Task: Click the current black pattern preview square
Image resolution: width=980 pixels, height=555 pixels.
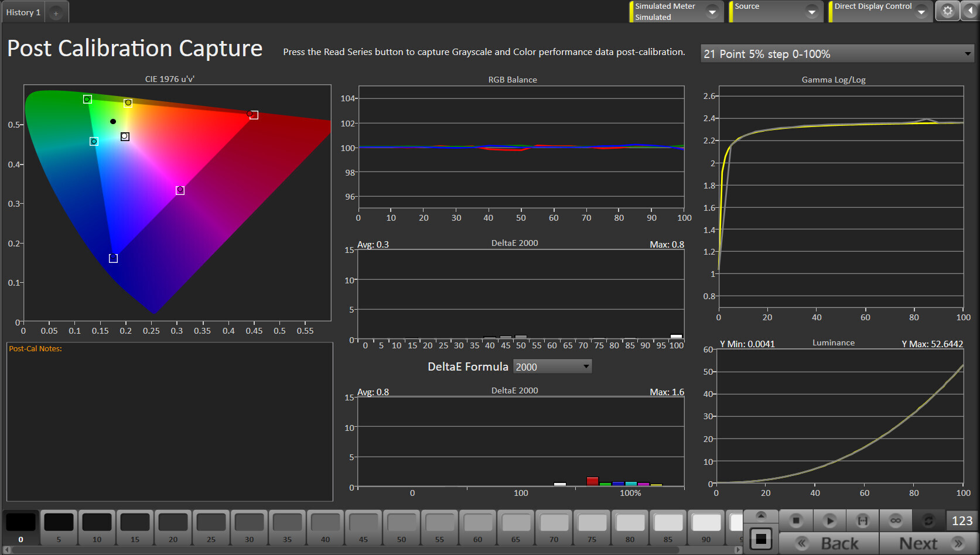Action: coord(761,539)
